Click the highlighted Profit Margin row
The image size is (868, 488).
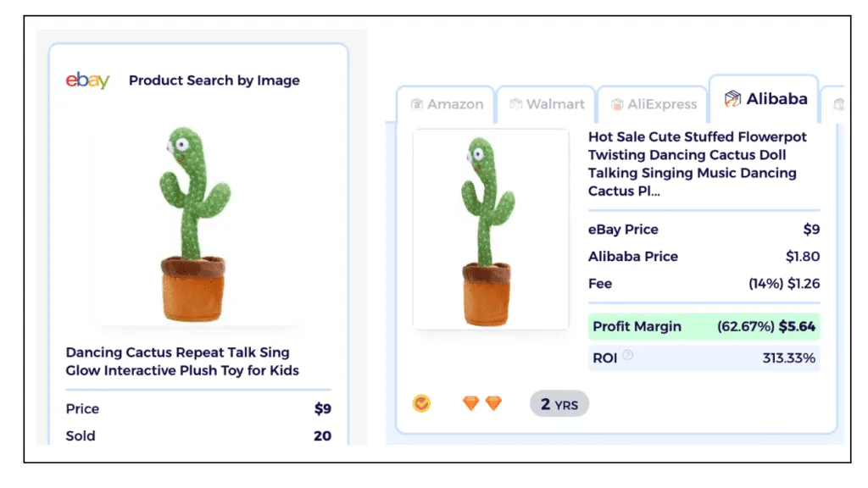click(x=704, y=326)
